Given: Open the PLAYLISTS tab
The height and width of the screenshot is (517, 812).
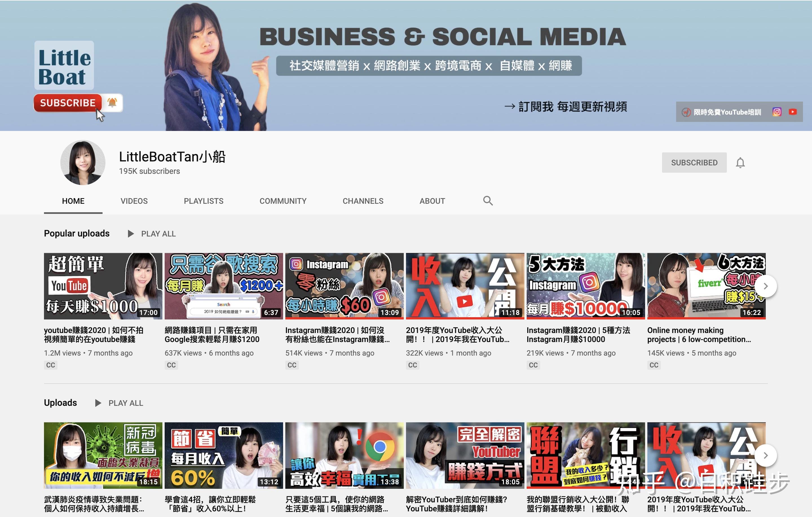Looking at the screenshot, I should pos(203,201).
